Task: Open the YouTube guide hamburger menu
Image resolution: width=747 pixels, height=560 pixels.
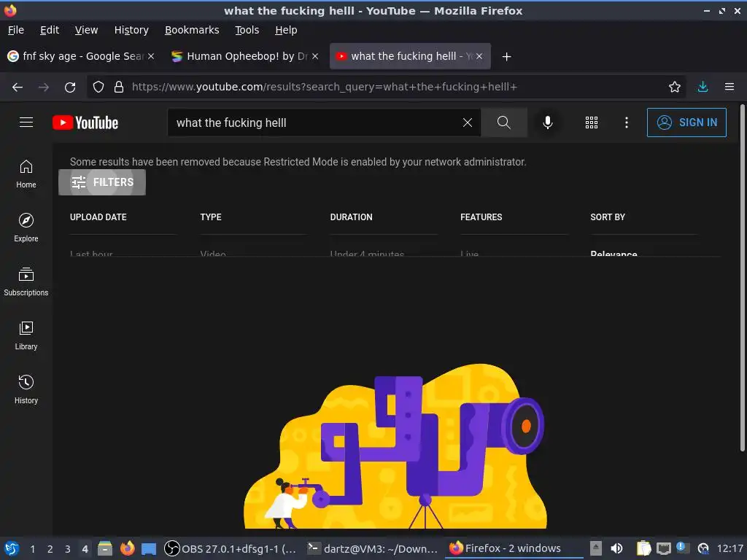Action: [26, 122]
